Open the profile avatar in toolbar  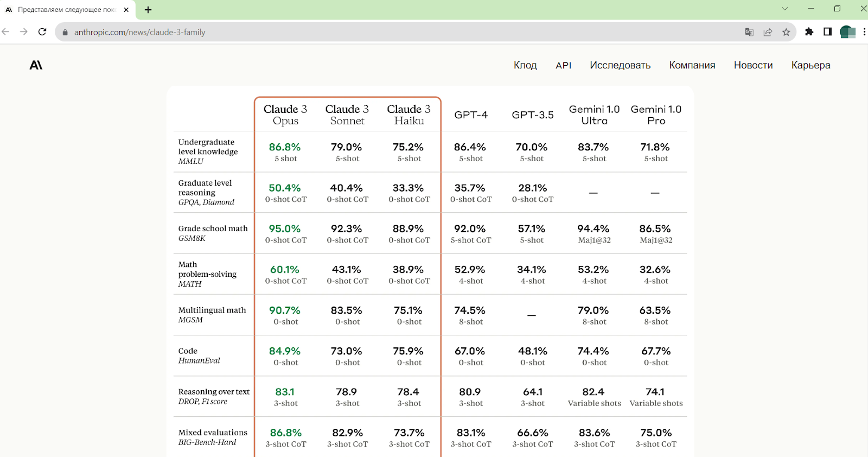coord(847,32)
